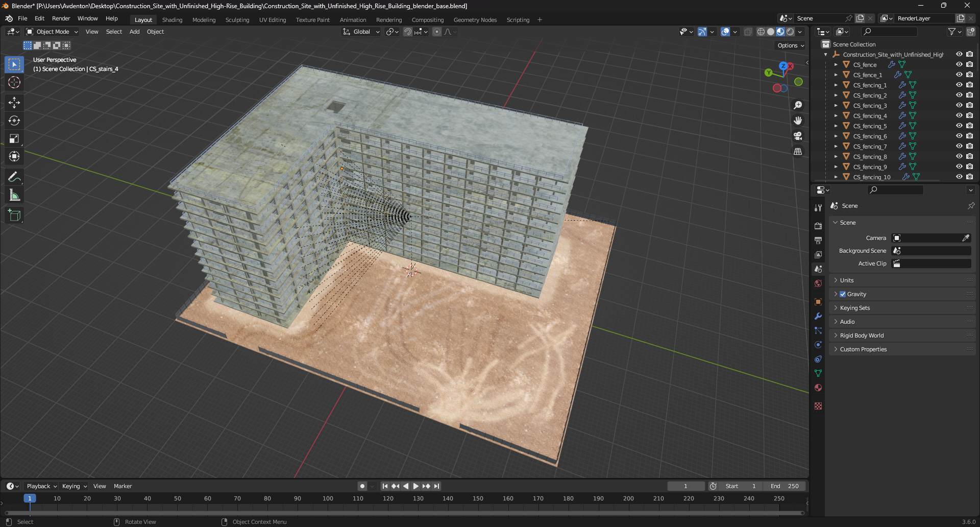Switch to rendered viewport shading
Screen dimensions: 980x527
pos(790,32)
